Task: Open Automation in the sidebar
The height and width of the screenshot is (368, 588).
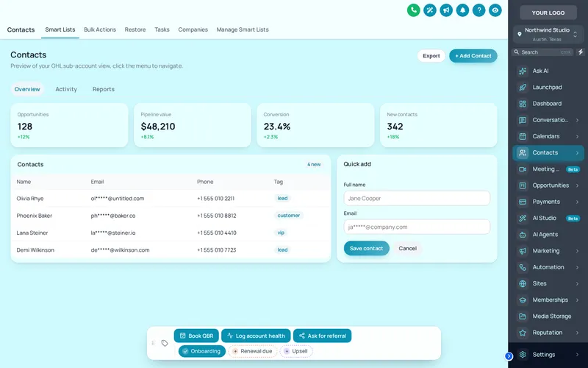Action: tap(548, 267)
